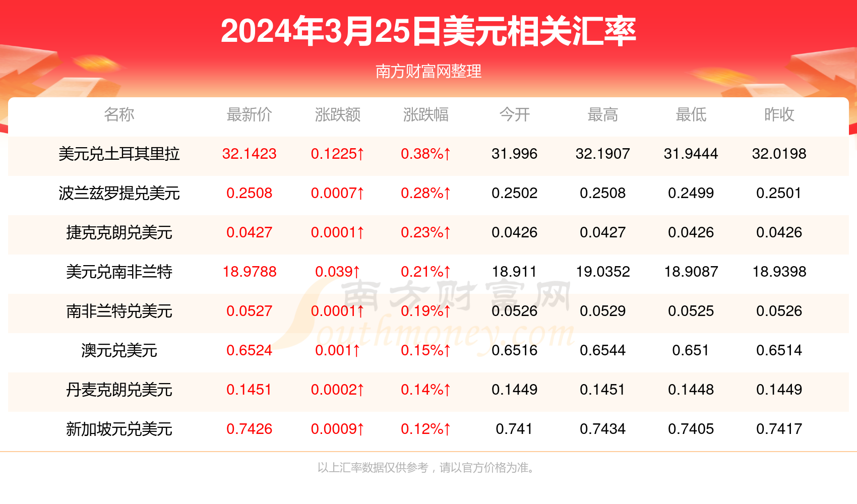Click change percent 0.15%↑

pos(425,350)
